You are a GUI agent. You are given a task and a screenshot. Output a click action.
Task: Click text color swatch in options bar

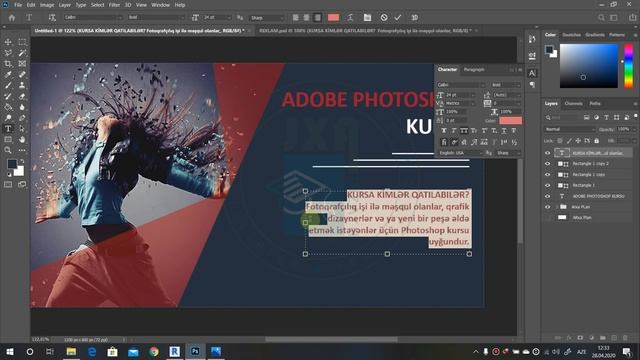click(x=333, y=18)
